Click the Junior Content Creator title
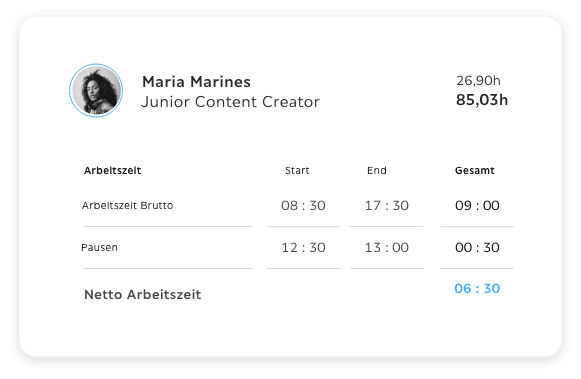 pos(230,102)
